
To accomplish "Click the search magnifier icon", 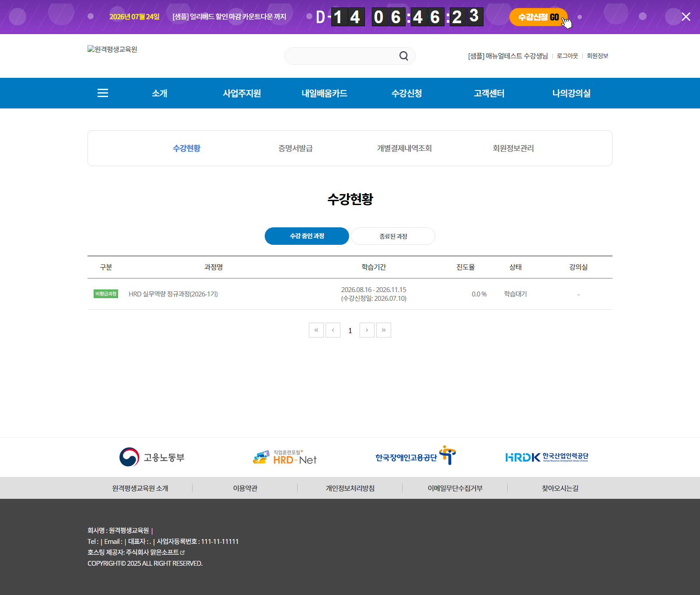I will pos(403,56).
